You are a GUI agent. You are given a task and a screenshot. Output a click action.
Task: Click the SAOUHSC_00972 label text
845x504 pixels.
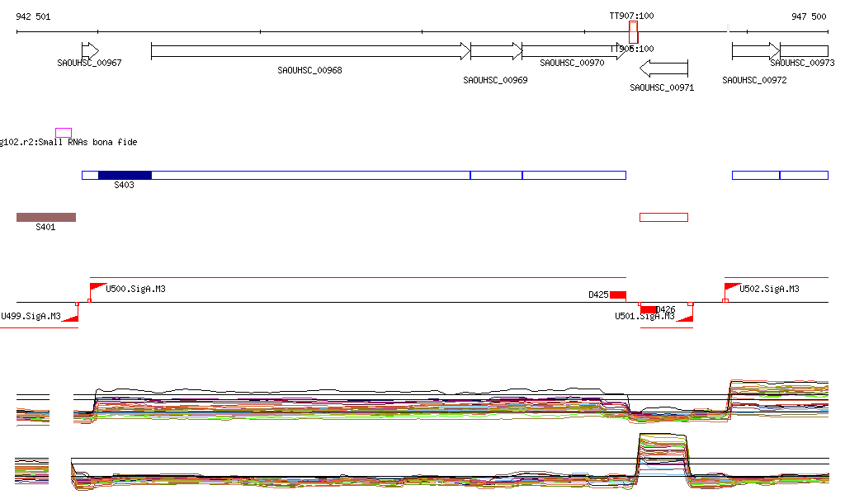(x=754, y=80)
